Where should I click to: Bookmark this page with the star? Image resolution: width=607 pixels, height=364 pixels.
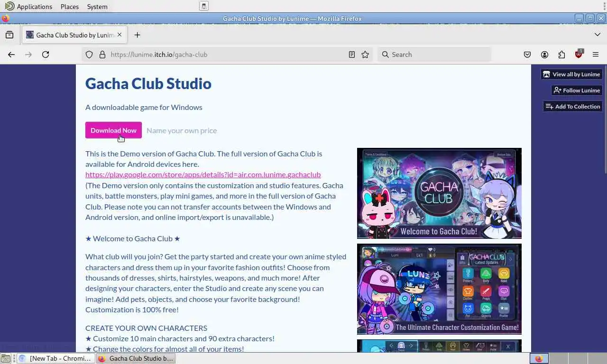365,55
